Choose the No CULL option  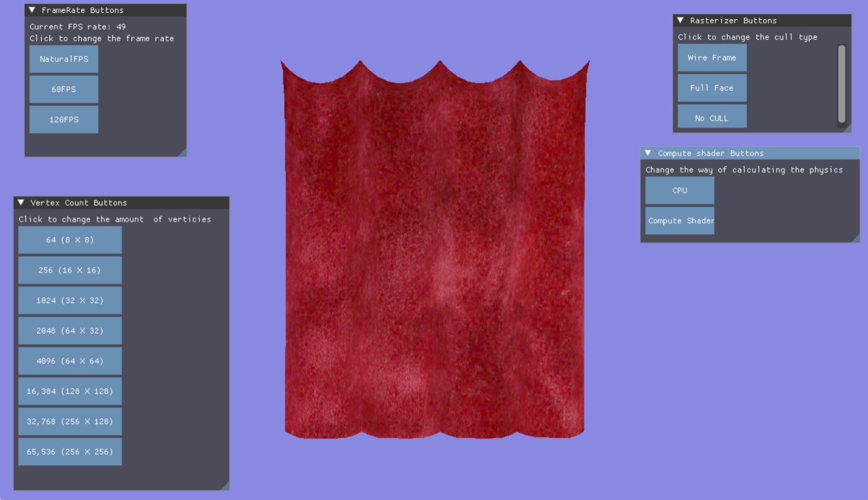coord(712,116)
